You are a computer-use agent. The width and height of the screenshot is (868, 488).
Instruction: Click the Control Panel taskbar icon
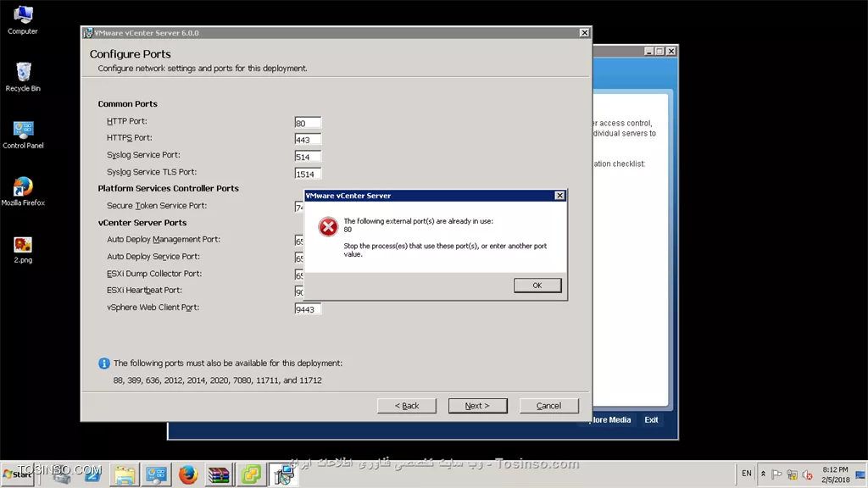(x=156, y=474)
